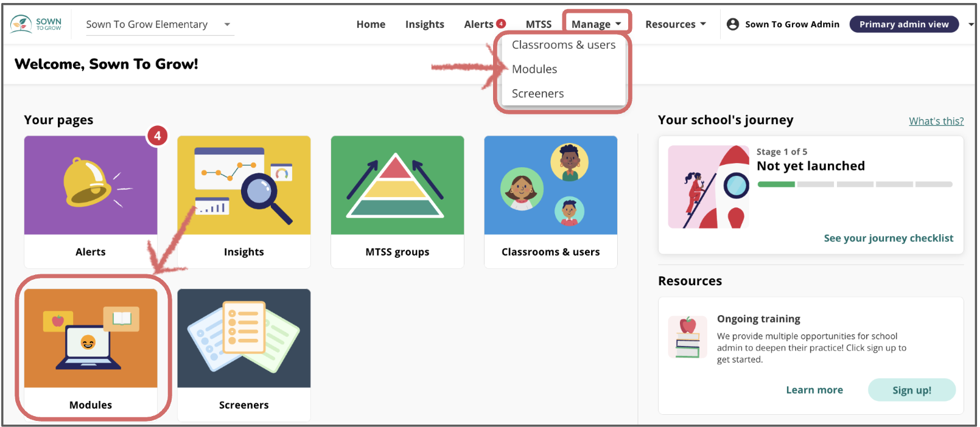Open the What's this? link

(x=936, y=121)
